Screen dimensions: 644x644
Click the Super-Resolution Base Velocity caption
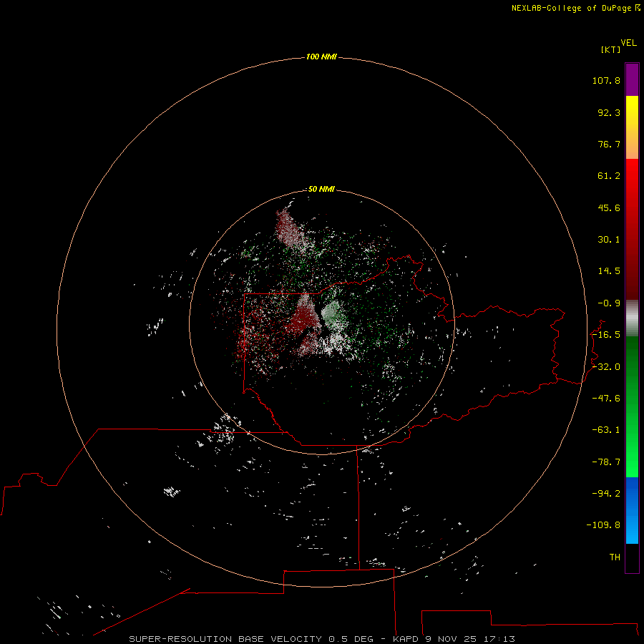[x=321, y=639]
